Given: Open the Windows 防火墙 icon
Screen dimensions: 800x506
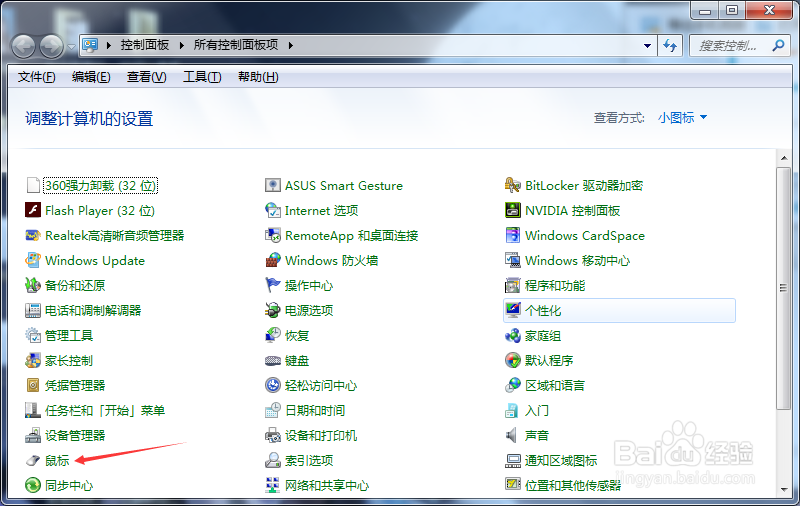Looking at the screenshot, I should [273, 260].
